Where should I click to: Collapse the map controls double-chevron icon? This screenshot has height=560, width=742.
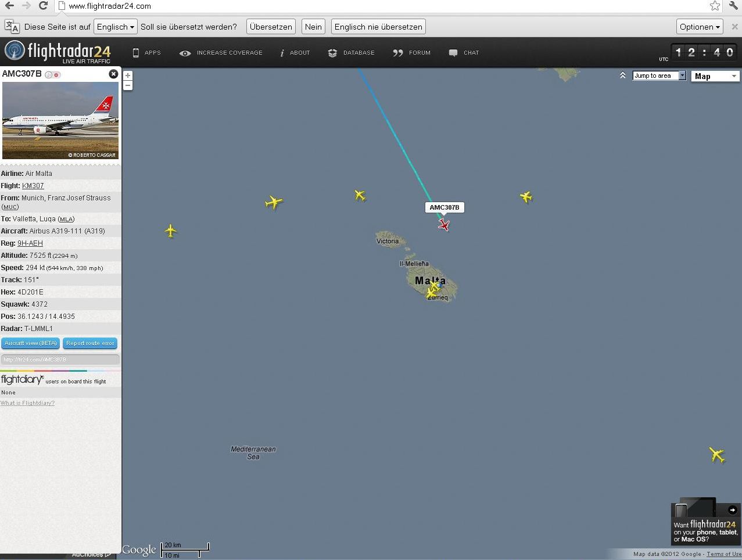[x=623, y=76]
